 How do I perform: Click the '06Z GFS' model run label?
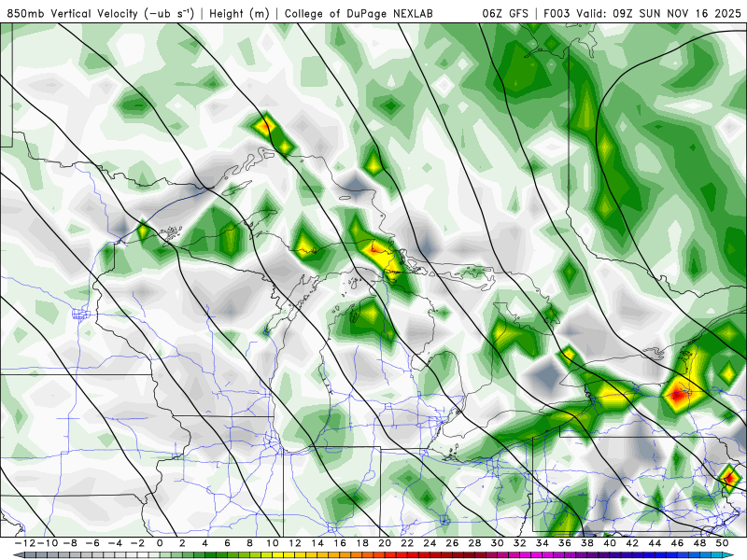point(505,13)
